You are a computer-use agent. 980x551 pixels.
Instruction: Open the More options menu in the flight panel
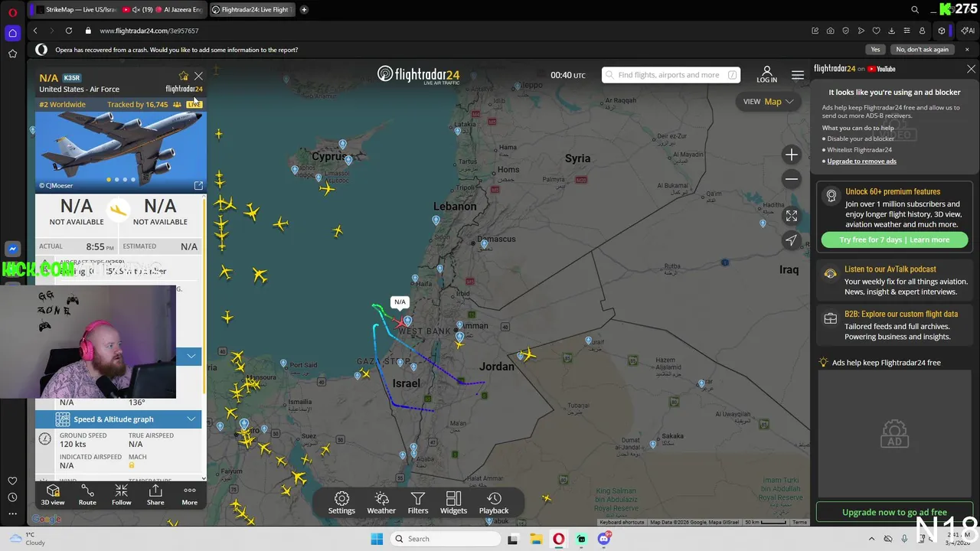[189, 494]
